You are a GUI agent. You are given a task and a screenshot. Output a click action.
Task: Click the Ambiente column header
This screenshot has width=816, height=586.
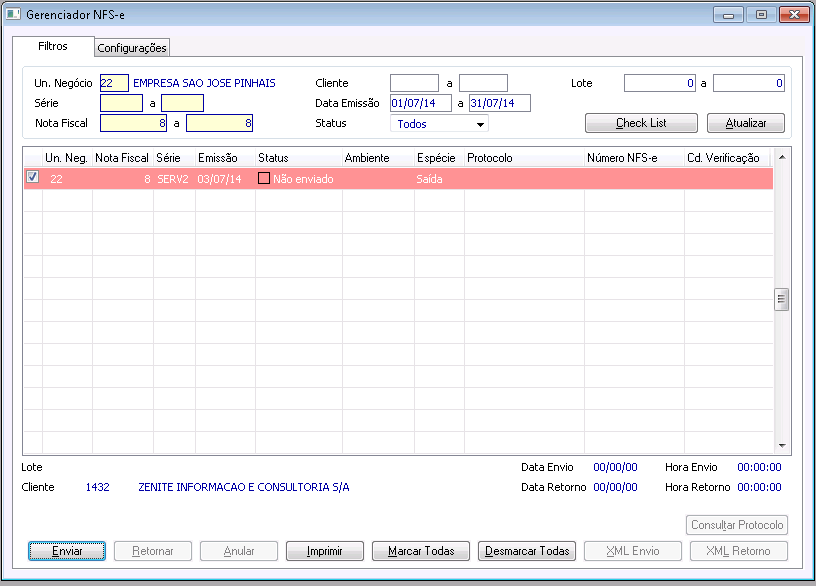tap(378, 158)
